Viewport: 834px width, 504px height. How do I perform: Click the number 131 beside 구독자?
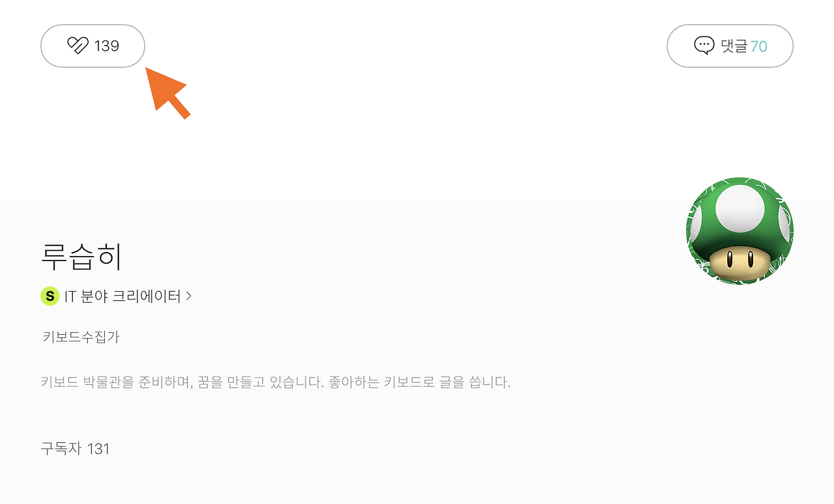click(98, 449)
